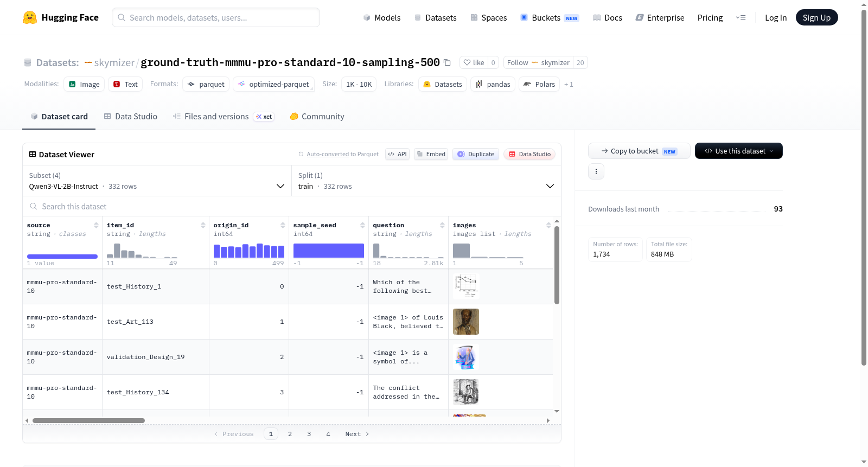Click the Datasets library tag

point(443,84)
